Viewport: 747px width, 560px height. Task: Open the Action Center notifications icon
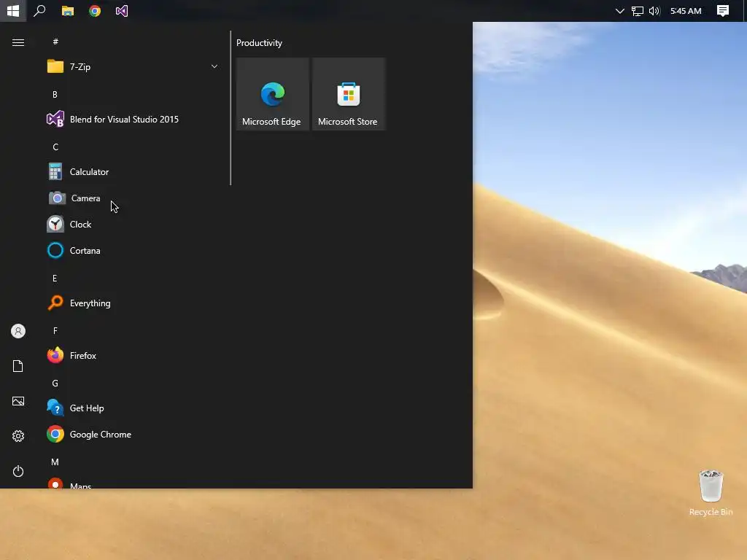pyautogui.click(x=723, y=10)
